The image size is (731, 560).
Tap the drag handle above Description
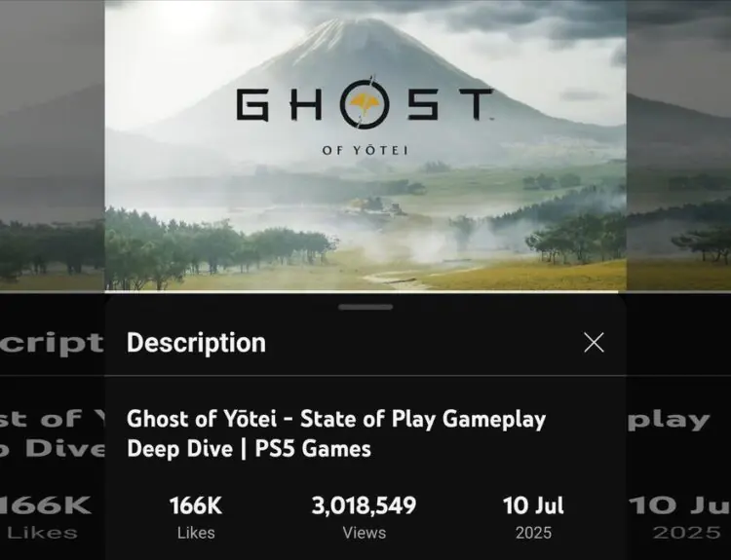coord(365,307)
